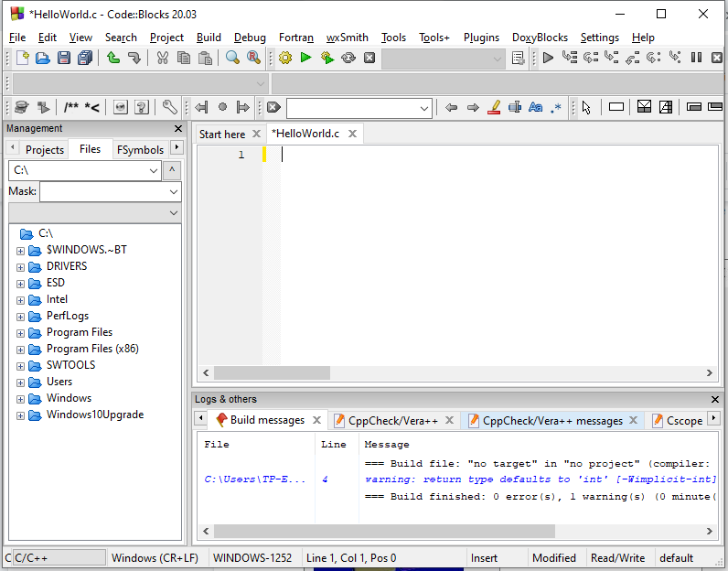Go up one folder with the ^ button
The height and width of the screenshot is (571, 728).
pyautogui.click(x=172, y=170)
